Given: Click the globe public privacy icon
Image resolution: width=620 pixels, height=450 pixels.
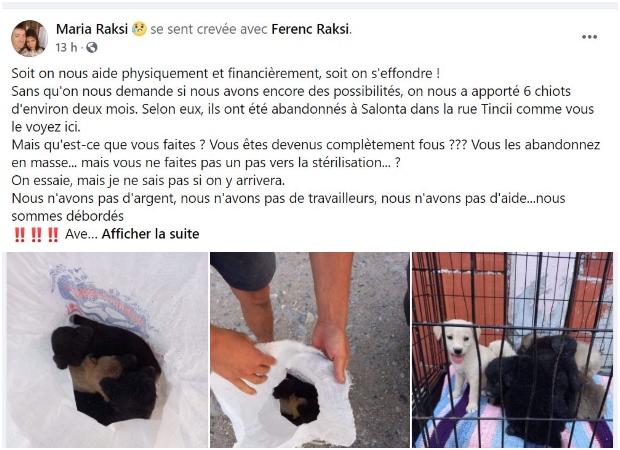Looking at the screenshot, I should [91, 48].
